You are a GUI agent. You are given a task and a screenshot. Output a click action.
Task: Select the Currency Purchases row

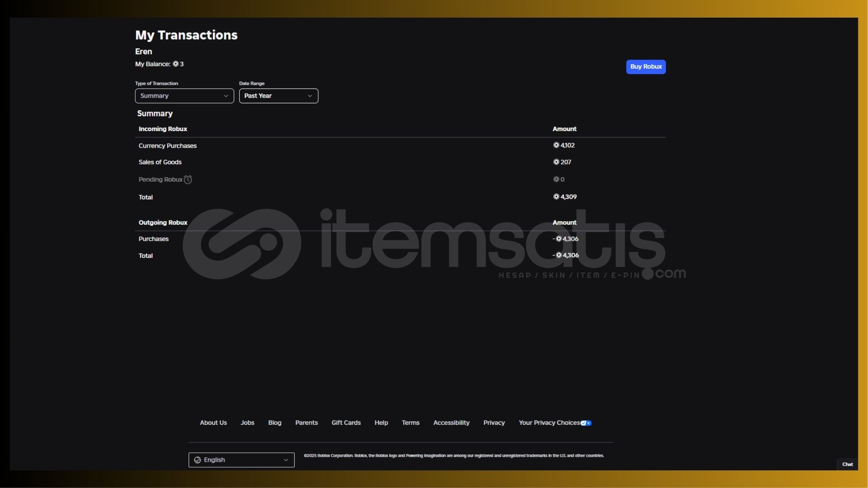coord(401,145)
